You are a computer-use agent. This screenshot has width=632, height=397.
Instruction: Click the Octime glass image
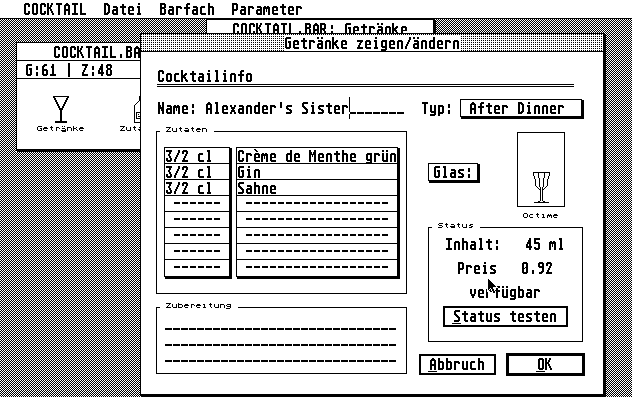541,169
